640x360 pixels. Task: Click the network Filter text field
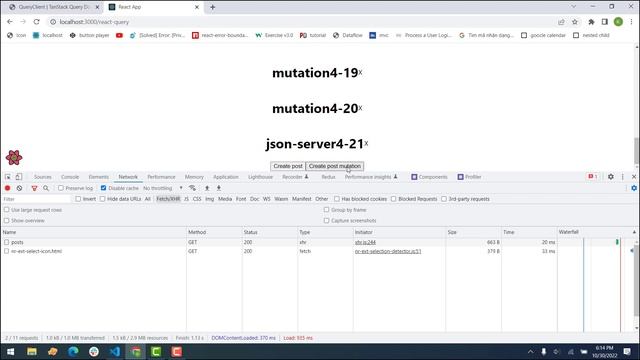(x=36, y=199)
